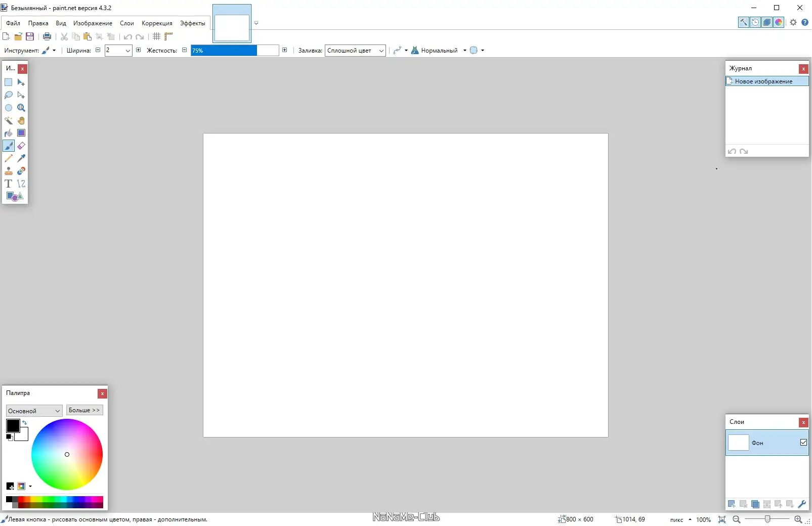Select the Eraser tool
Screen dimensions: 812x526
point(21,146)
